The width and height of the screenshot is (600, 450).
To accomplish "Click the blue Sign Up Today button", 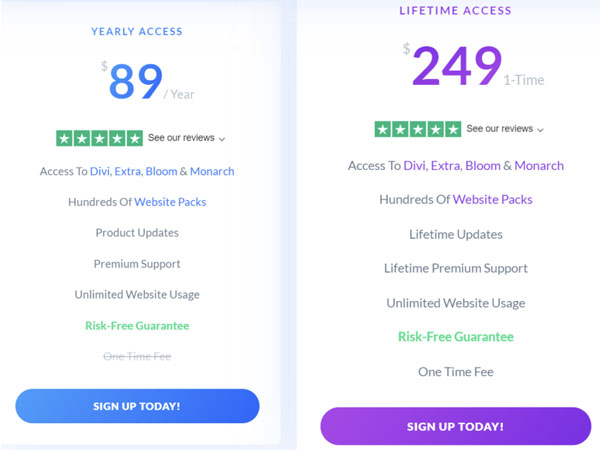I will point(137,406).
